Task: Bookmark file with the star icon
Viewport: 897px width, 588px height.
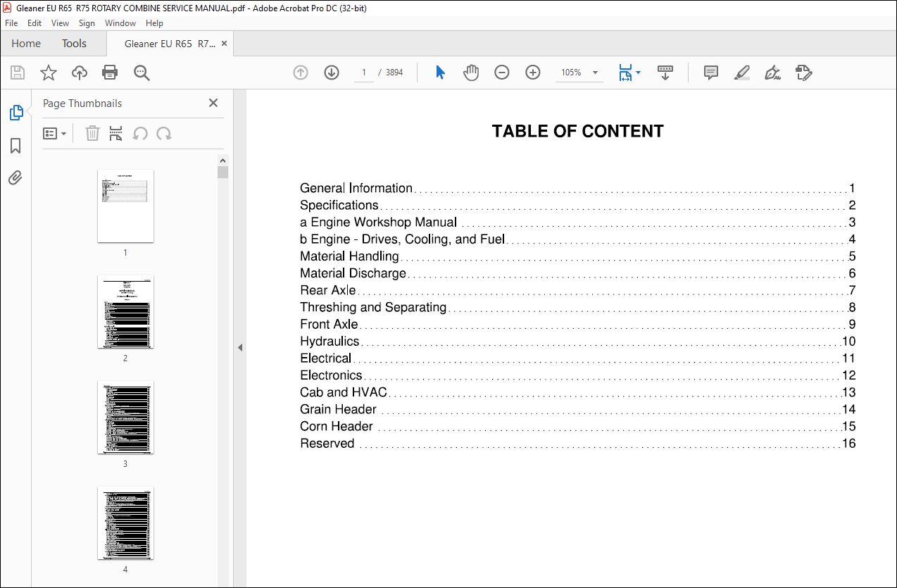Action: click(x=49, y=73)
